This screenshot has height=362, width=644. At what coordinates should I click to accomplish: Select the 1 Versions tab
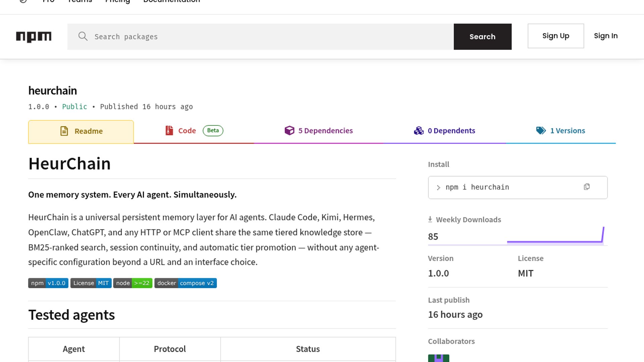click(560, 131)
